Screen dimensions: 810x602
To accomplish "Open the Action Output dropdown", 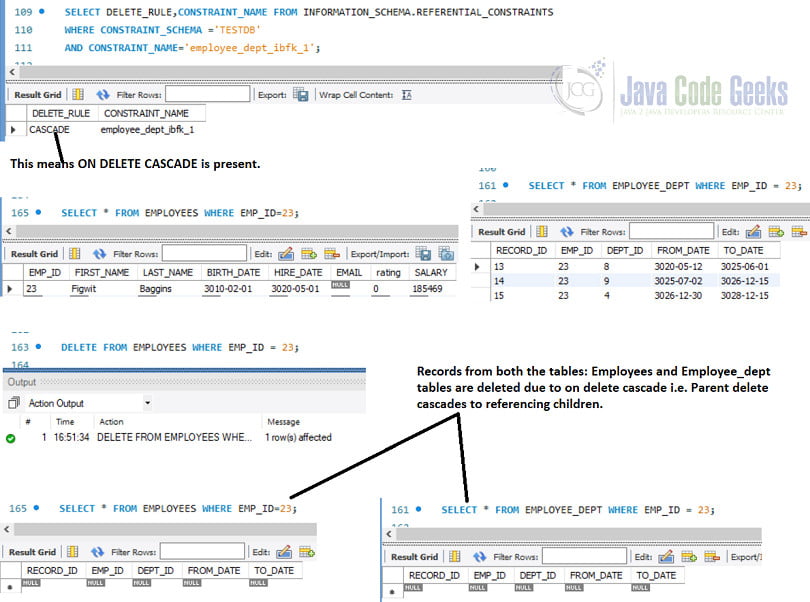I will coord(147,403).
